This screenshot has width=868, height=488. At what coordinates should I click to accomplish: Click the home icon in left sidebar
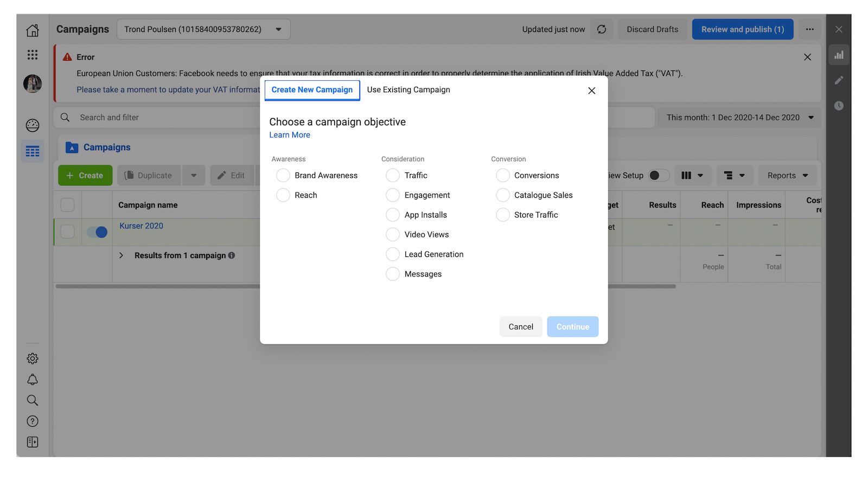click(x=33, y=30)
